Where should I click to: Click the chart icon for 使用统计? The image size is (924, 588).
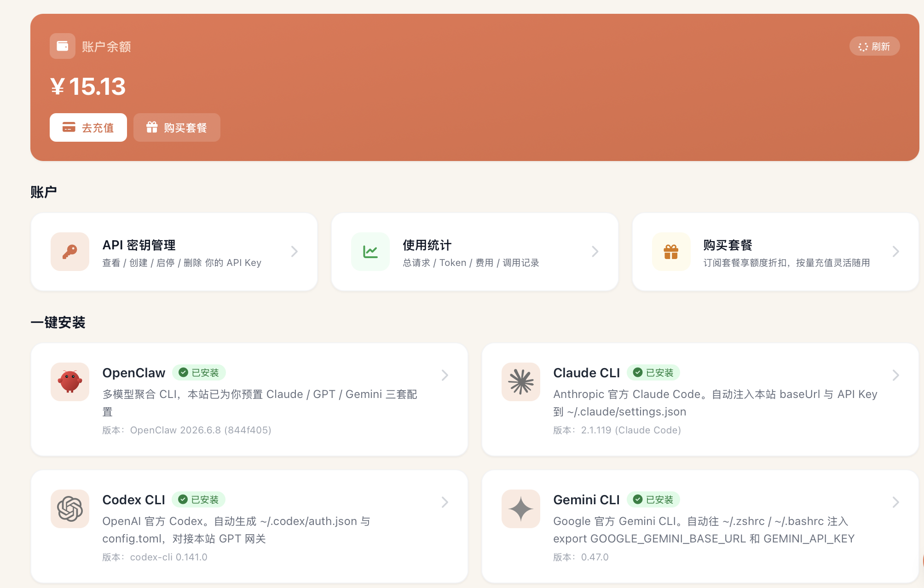click(x=370, y=252)
